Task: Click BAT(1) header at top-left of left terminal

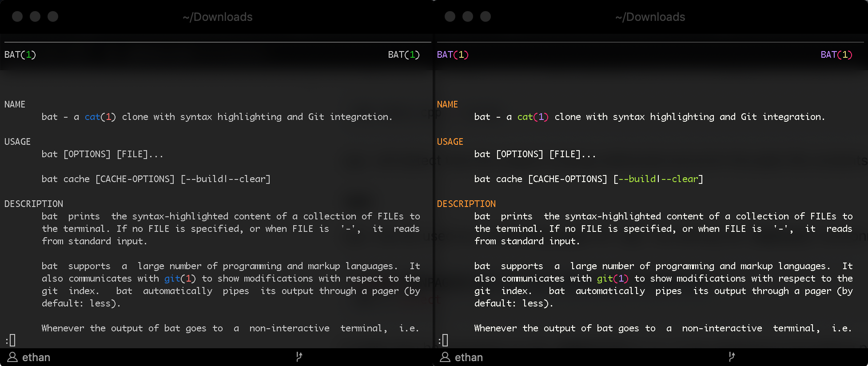Action: (20, 55)
